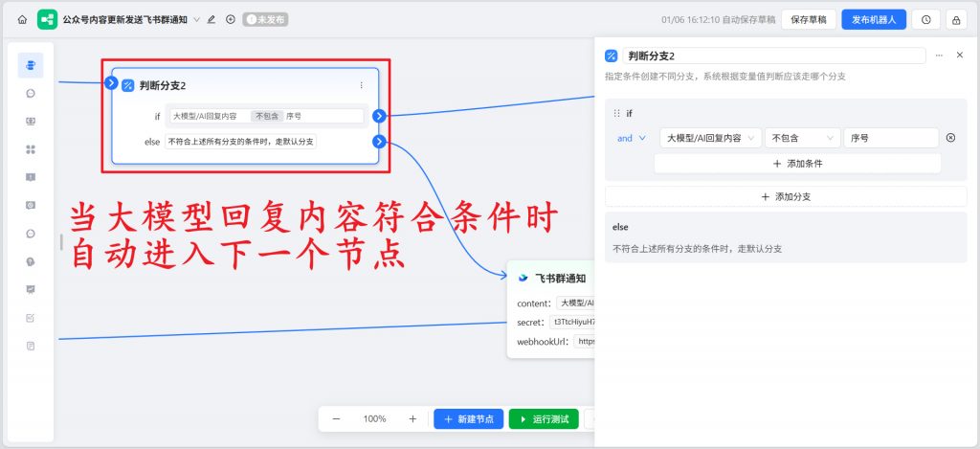Click the four-squares grid sidebar icon

click(31, 149)
